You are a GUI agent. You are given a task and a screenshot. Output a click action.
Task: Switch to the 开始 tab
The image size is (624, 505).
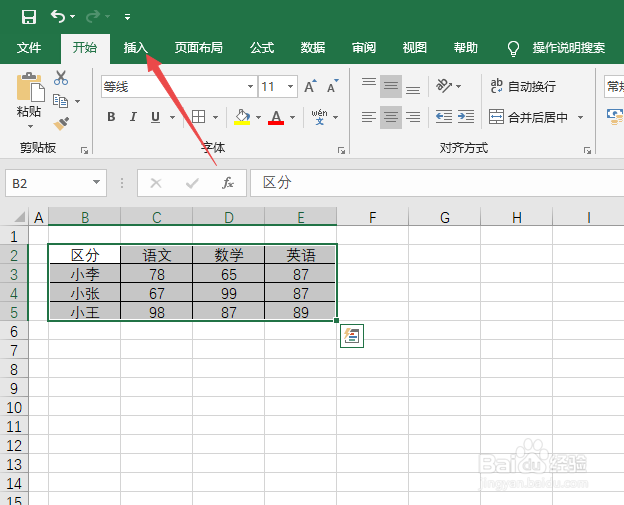coord(85,48)
